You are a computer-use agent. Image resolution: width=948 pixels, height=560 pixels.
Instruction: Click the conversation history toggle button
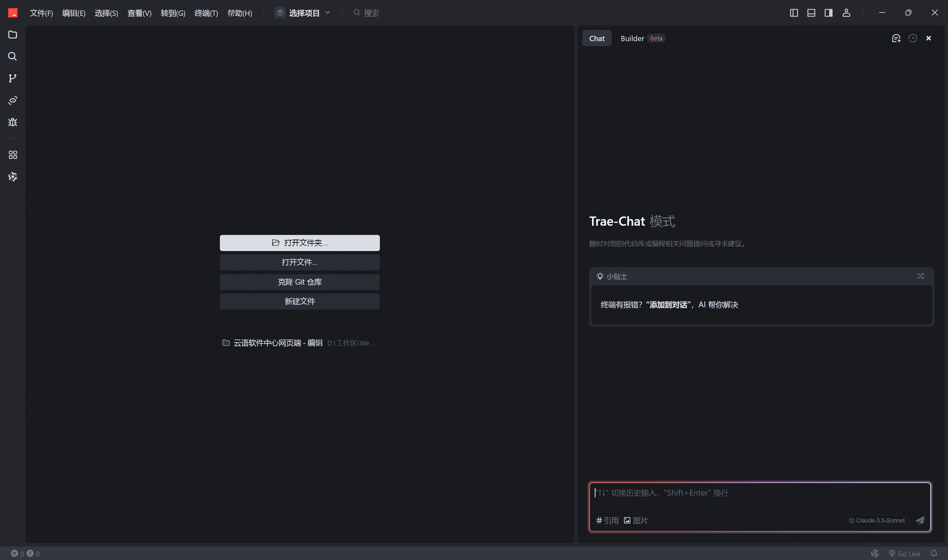coord(913,38)
